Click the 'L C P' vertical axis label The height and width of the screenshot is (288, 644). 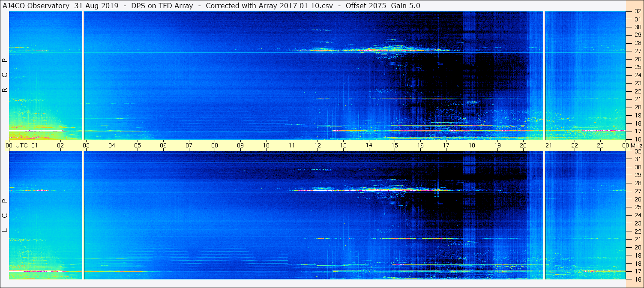[5, 215]
